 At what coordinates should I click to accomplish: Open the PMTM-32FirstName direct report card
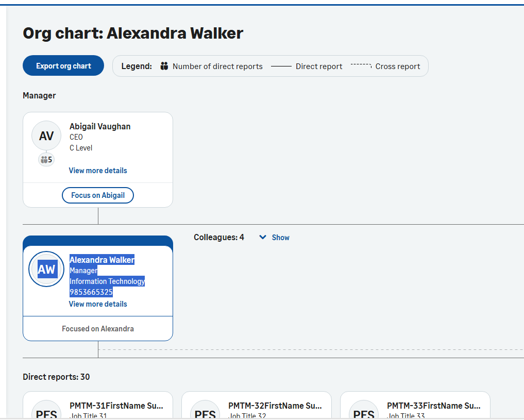point(256,405)
